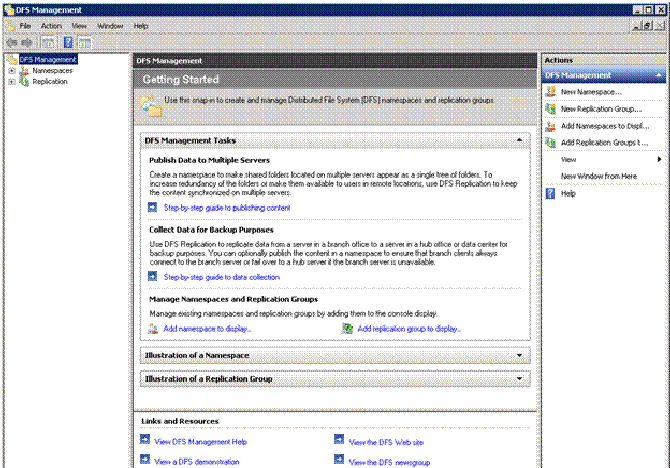This screenshot has width=670, height=468.
Task: Select the Namespaces node in the tree
Action: (x=53, y=71)
